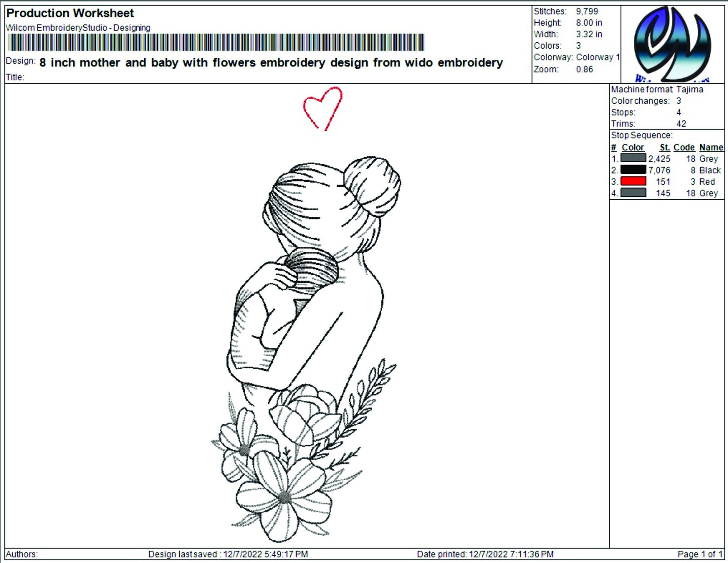
Task: Click the 'Color changes:' row
Action: tap(646, 101)
